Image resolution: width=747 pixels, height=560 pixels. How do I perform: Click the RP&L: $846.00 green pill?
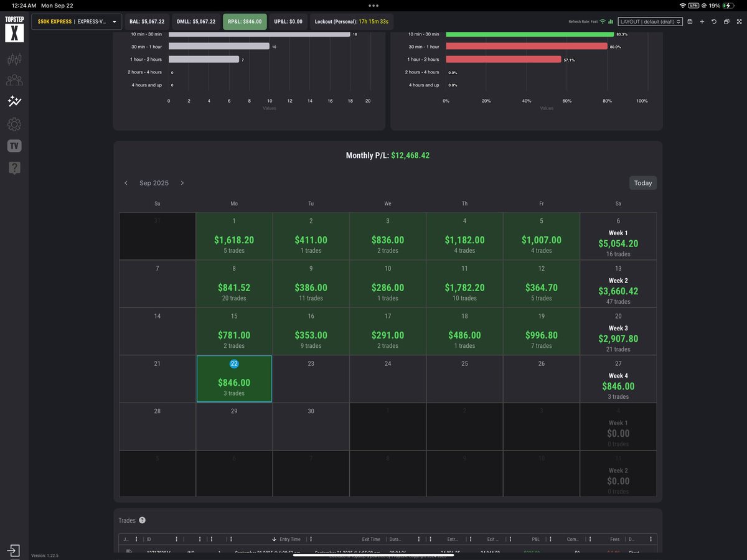point(245,22)
